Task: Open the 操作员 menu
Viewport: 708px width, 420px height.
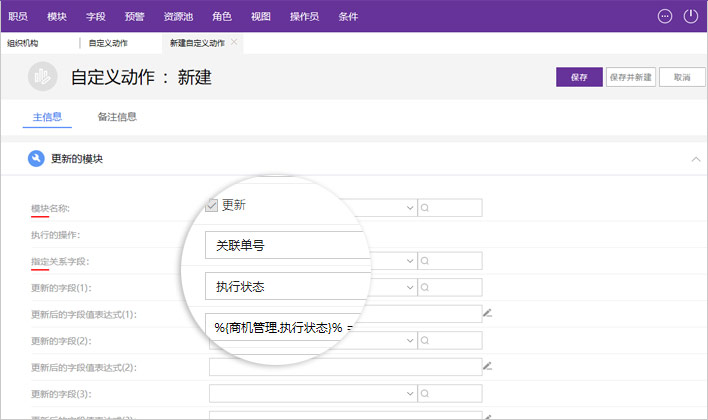Action: [x=305, y=16]
